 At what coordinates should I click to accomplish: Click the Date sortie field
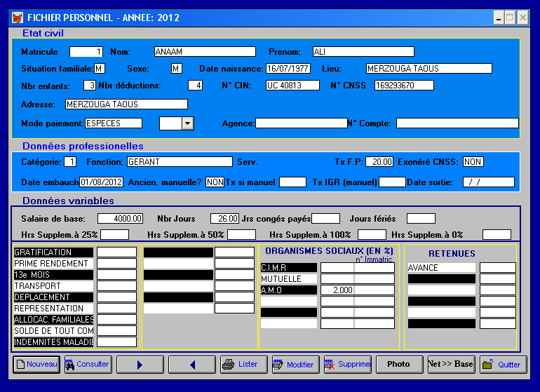click(x=489, y=182)
